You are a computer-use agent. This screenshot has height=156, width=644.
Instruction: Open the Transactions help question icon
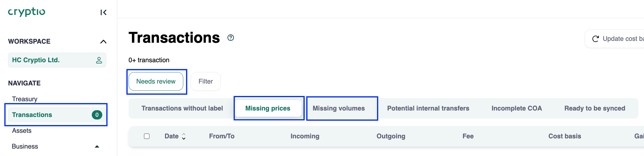[x=231, y=38]
